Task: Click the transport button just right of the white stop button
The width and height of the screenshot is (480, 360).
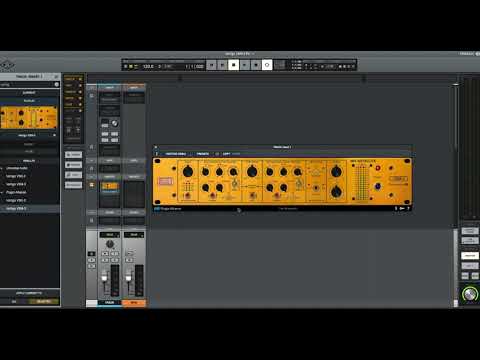Action: tap(245, 65)
